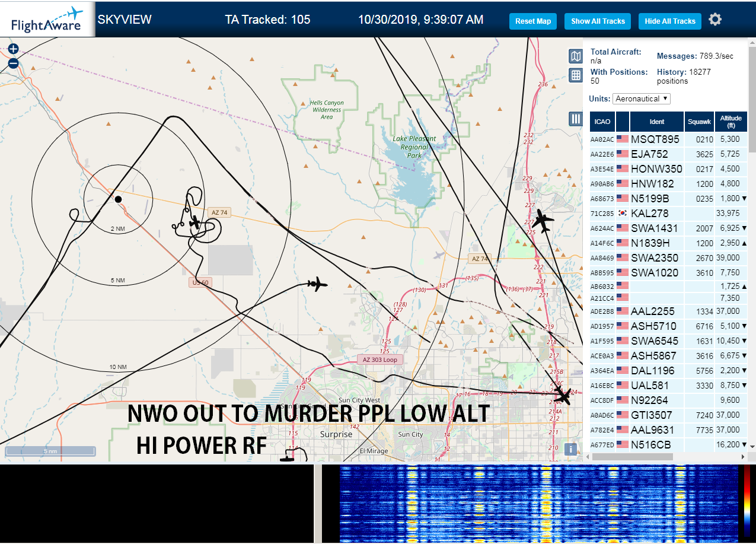756x544 pixels.
Task: Click the US flag in MSQT895 row
Action: click(623, 139)
